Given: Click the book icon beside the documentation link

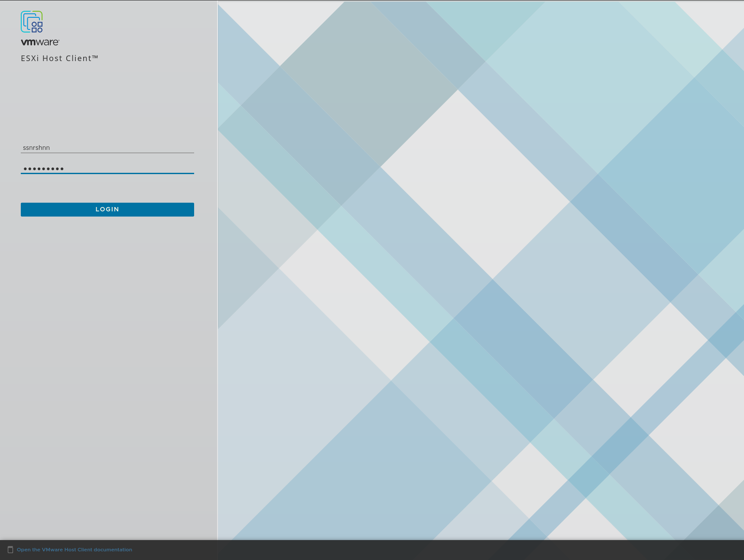Looking at the screenshot, I should tap(11, 549).
